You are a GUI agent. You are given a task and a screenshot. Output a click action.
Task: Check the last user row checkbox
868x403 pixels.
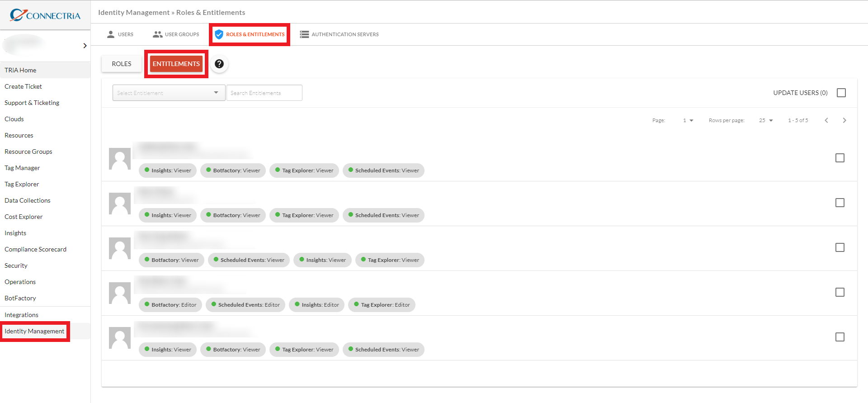coord(840,337)
